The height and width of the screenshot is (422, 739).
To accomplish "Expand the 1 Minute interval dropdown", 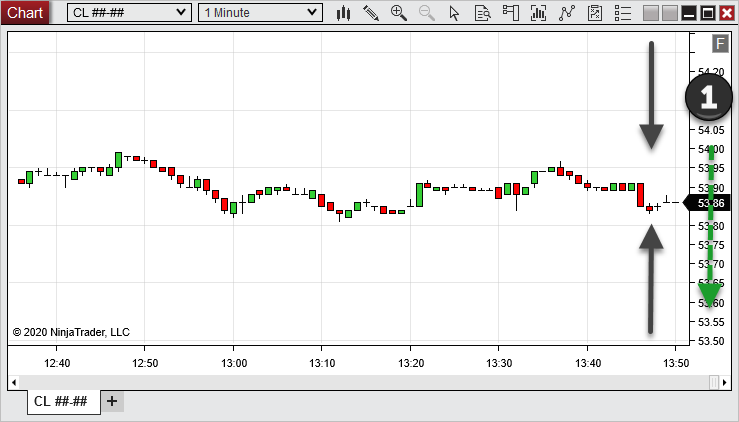I will (x=260, y=13).
